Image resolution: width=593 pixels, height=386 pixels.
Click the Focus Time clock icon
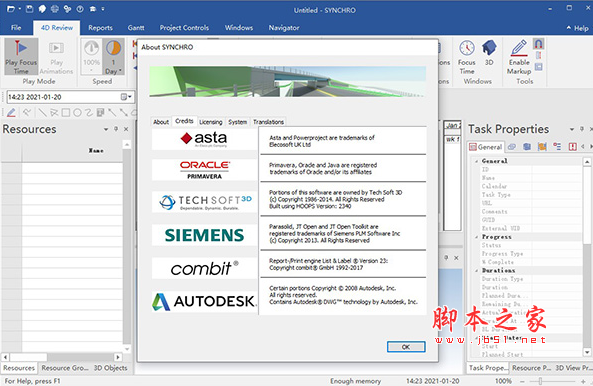tap(467, 48)
